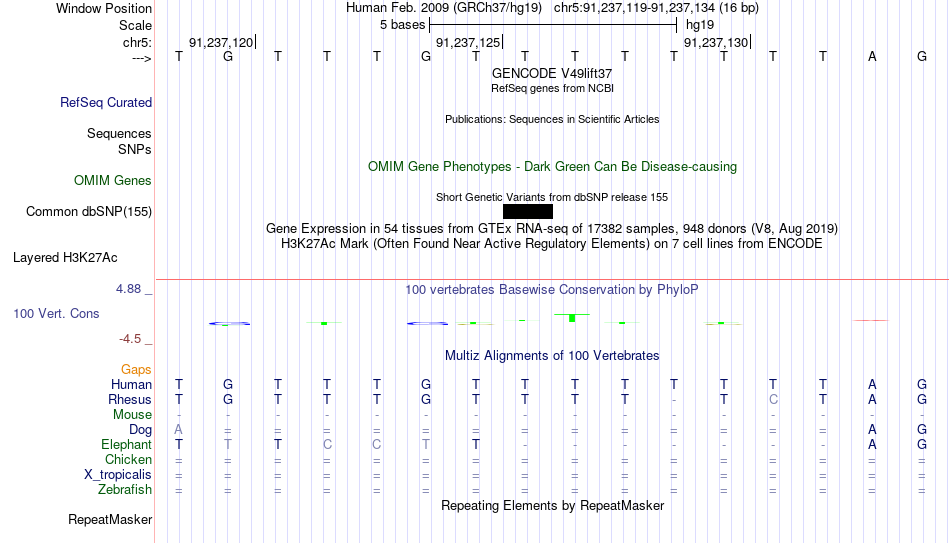Image resolution: width=950 pixels, height=543 pixels.
Task: Click the 5 bases scale bar
Action: pyautogui.click(x=553, y=25)
